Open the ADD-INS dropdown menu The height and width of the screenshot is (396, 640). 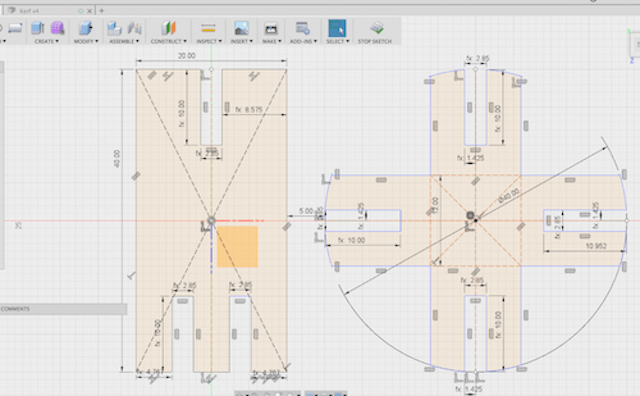pos(303,41)
